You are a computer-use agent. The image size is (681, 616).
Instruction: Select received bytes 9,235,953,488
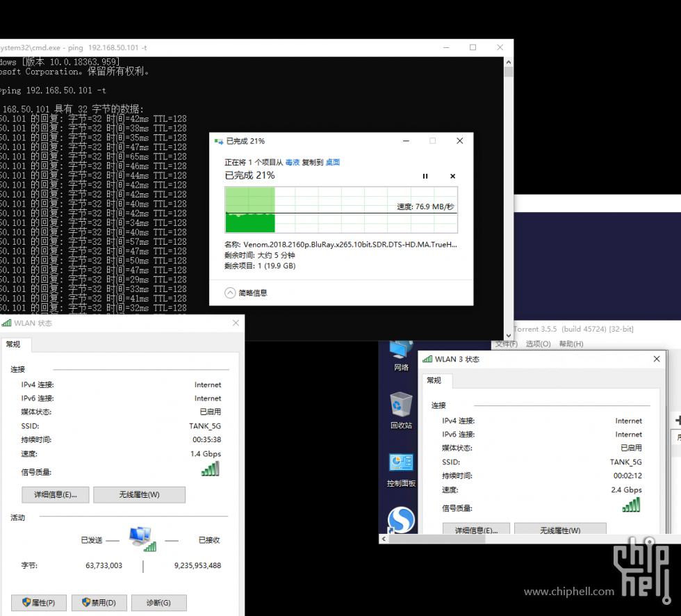point(197,565)
